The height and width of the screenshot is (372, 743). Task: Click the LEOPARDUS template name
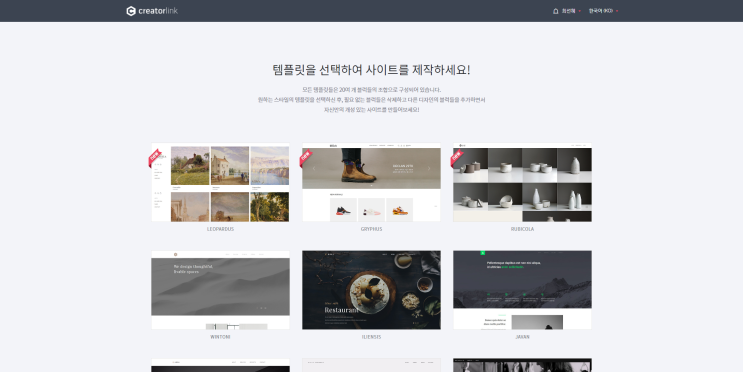(220, 229)
